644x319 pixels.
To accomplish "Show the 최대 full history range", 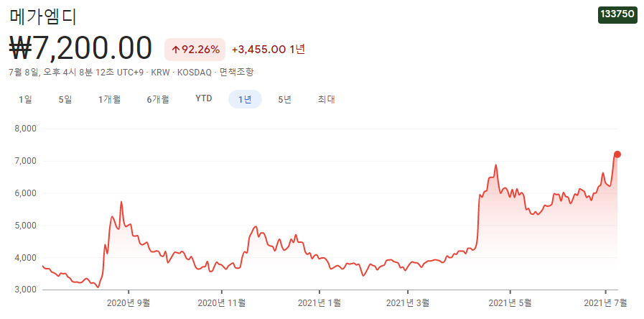I will point(327,99).
